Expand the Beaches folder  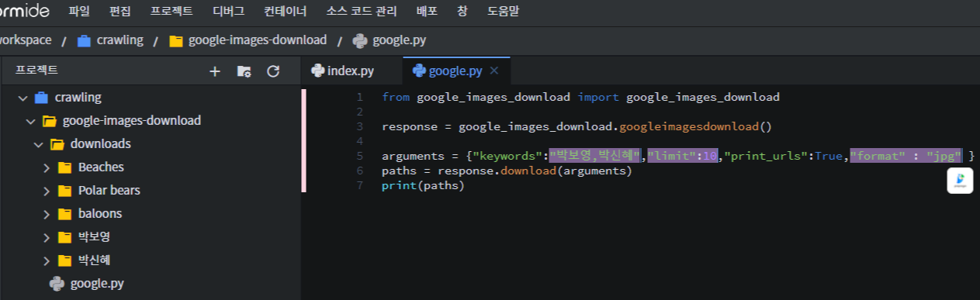click(x=46, y=167)
